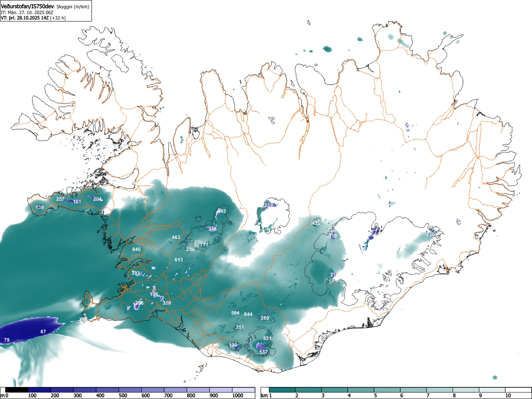Click the "IT: Mán. 27. 10. 2025 06Z" line
The height and width of the screenshot is (399, 532).
(27, 12)
